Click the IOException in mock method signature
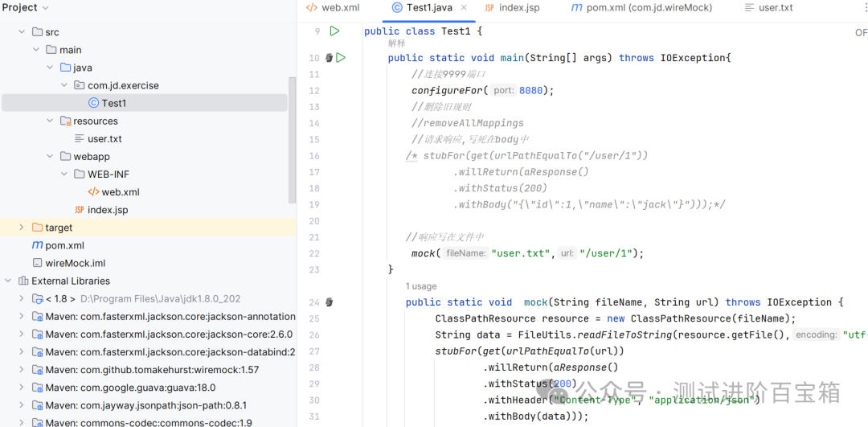 click(799, 302)
